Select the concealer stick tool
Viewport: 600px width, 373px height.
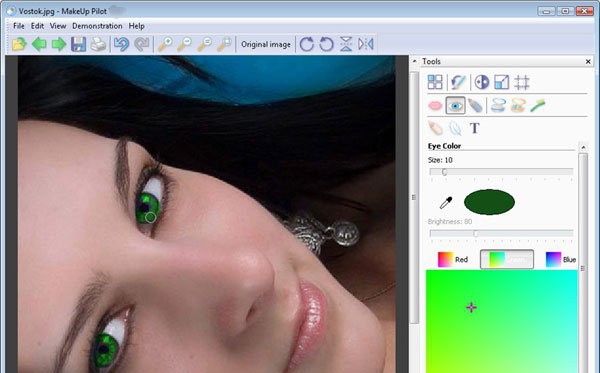pos(435,128)
